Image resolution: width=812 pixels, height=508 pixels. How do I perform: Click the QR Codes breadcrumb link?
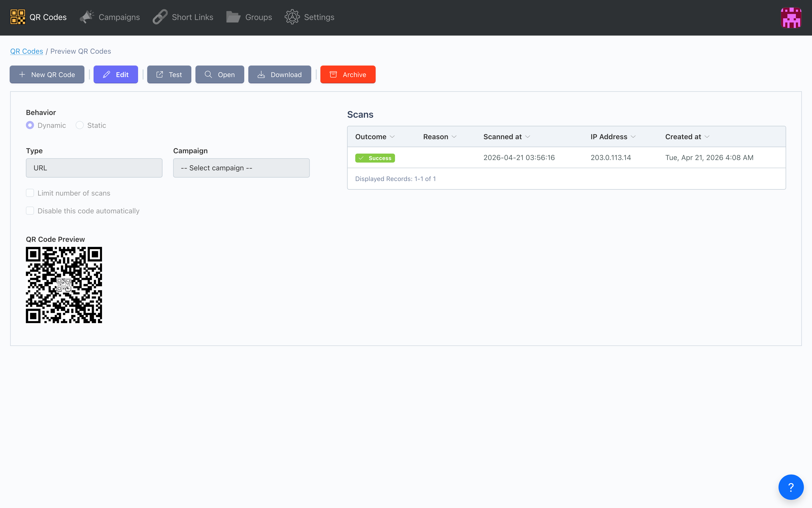tap(27, 51)
